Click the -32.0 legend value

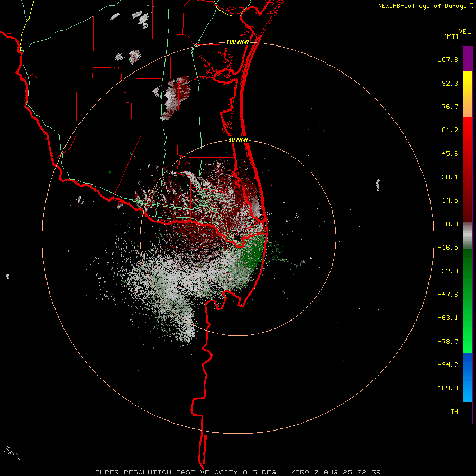pos(448,271)
